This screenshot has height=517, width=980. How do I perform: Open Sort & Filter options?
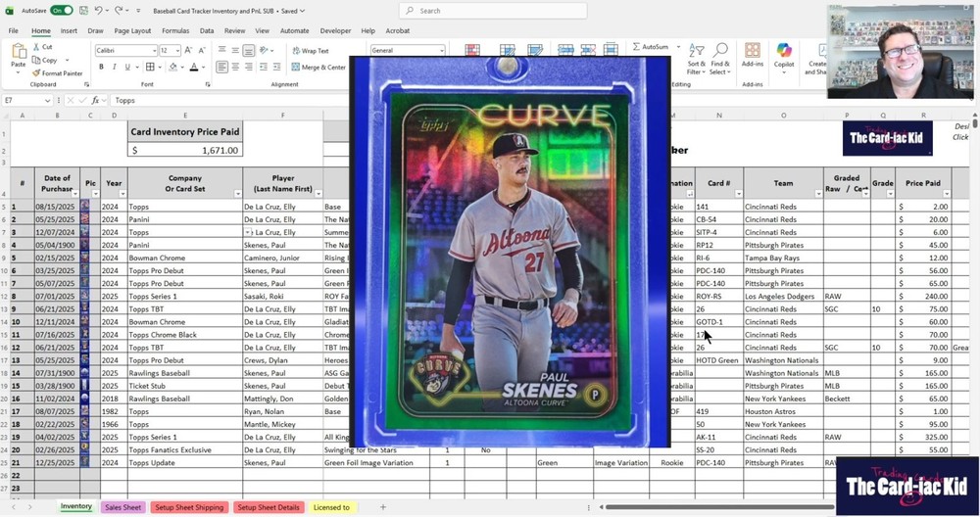pos(696,59)
